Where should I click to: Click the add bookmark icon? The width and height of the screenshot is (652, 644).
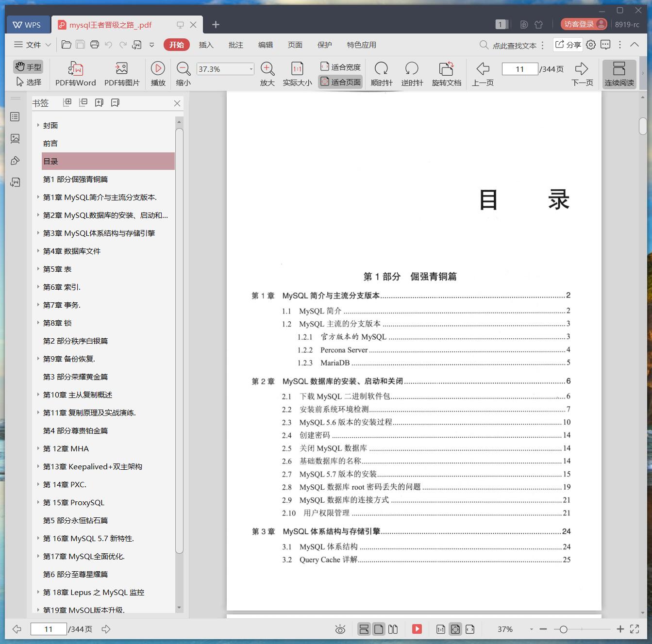[99, 102]
